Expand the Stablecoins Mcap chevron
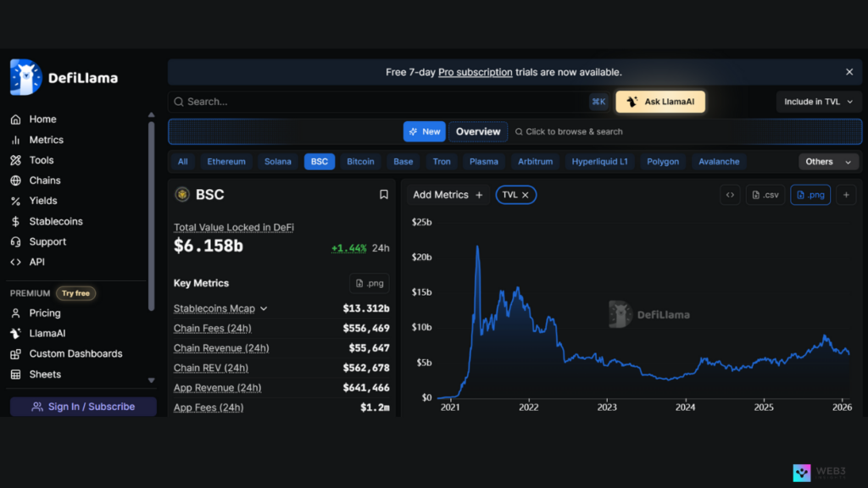 [263, 308]
